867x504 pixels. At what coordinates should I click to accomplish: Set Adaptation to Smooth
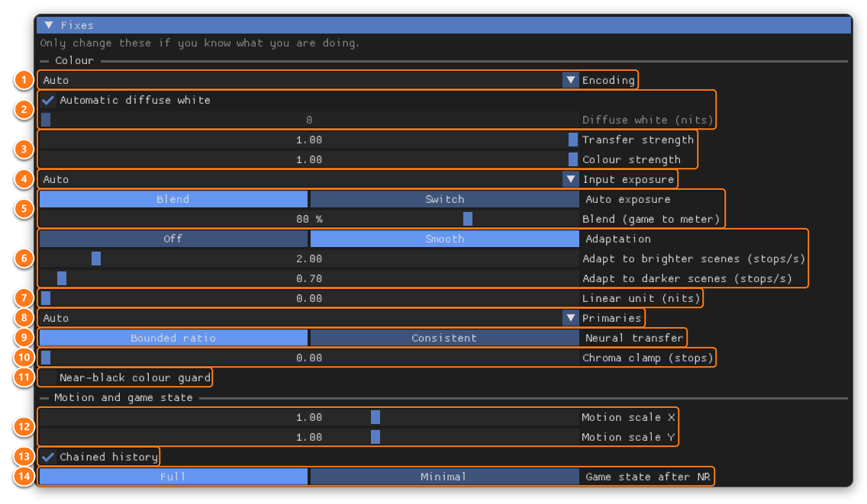(444, 239)
